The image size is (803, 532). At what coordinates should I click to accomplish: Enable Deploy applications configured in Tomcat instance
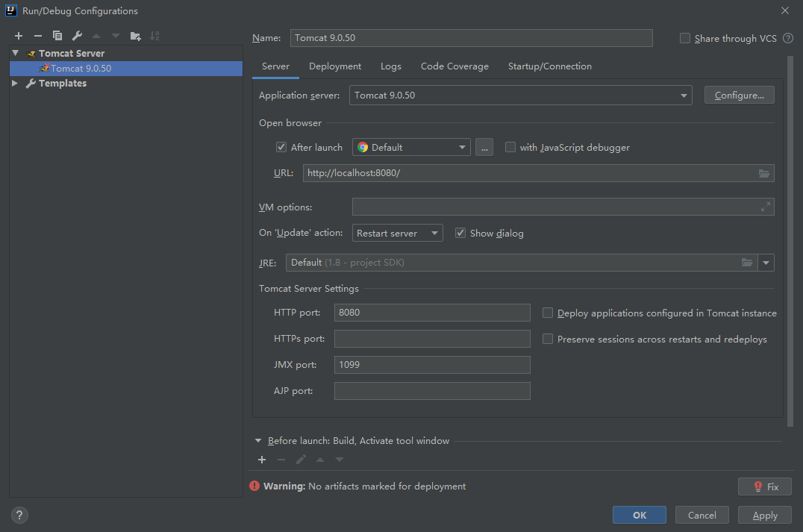point(548,313)
